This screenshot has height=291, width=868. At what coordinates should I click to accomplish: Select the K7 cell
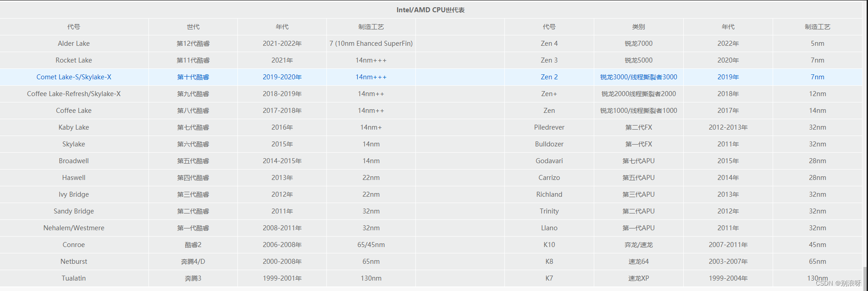pos(549,278)
